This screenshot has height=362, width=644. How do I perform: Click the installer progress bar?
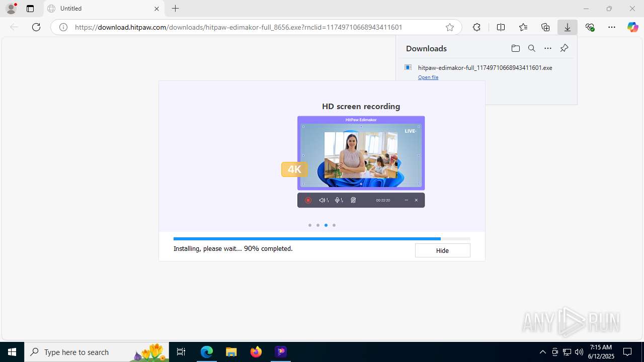click(322, 239)
